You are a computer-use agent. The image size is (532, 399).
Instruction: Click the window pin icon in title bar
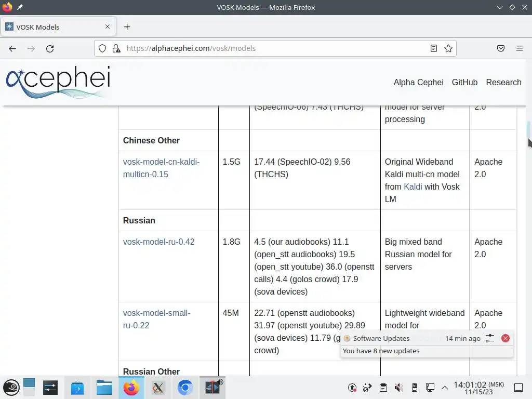click(x=20, y=7)
